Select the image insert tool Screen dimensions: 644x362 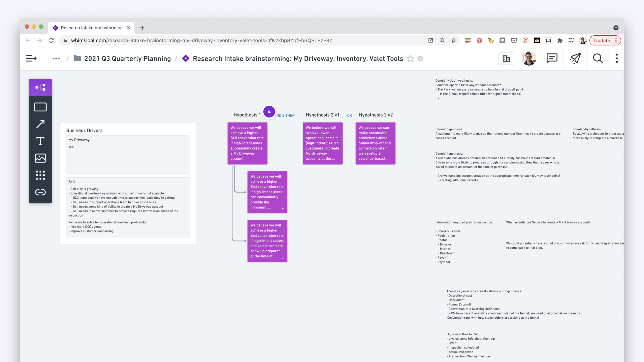coord(40,158)
